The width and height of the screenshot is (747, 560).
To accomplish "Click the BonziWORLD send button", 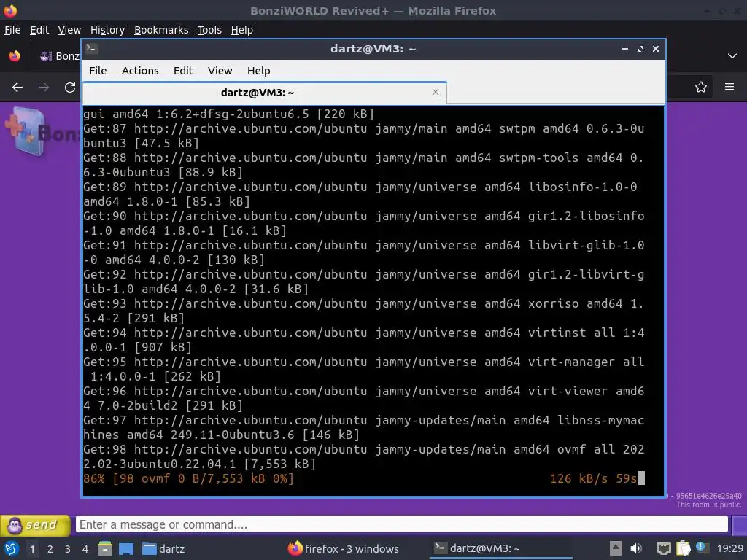I will pyautogui.click(x=35, y=525).
